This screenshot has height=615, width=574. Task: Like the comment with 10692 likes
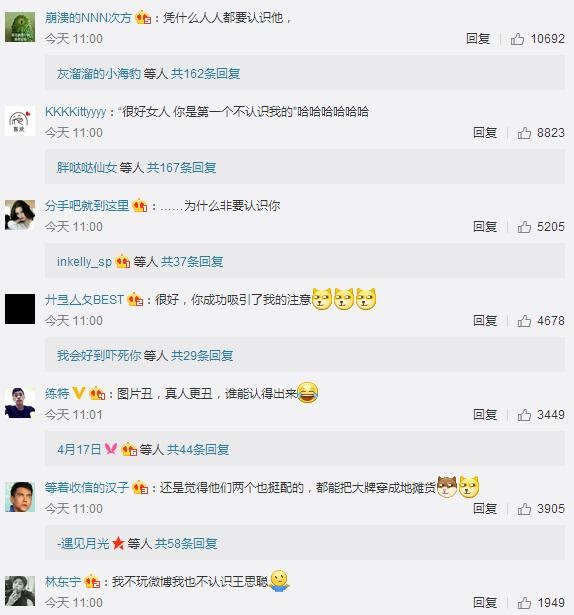pyautogui.click(x=517, y=39)
